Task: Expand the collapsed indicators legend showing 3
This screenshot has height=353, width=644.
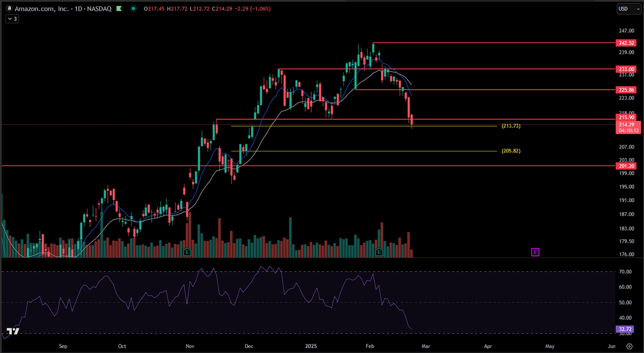Action: [12, 19]
